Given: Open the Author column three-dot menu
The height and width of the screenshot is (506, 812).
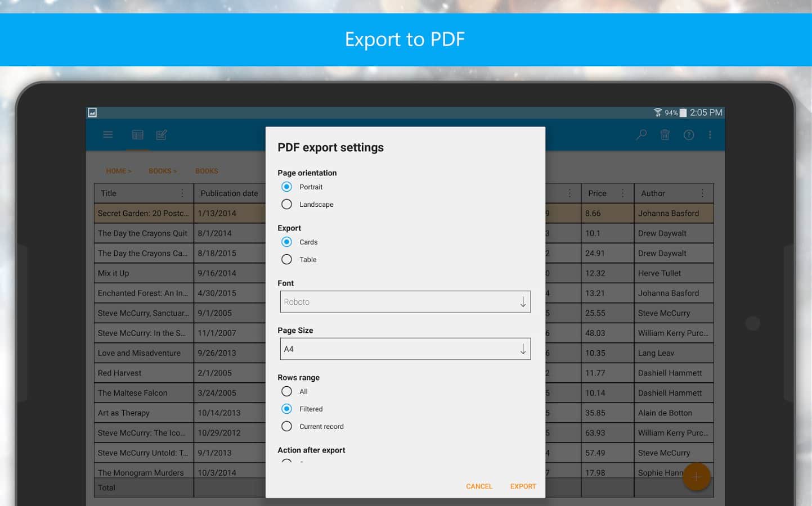Looking at the screenshot, I should pos(703,193).
